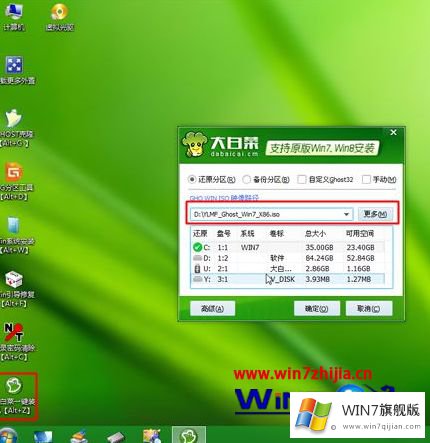Click the 84.24GB total size cell
430x443 pixels.
319,258
